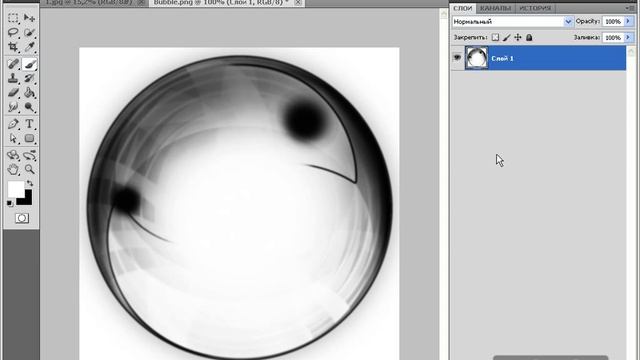640x360 pixels.
Task: Select the Crop tool
Action: (13, 47)
